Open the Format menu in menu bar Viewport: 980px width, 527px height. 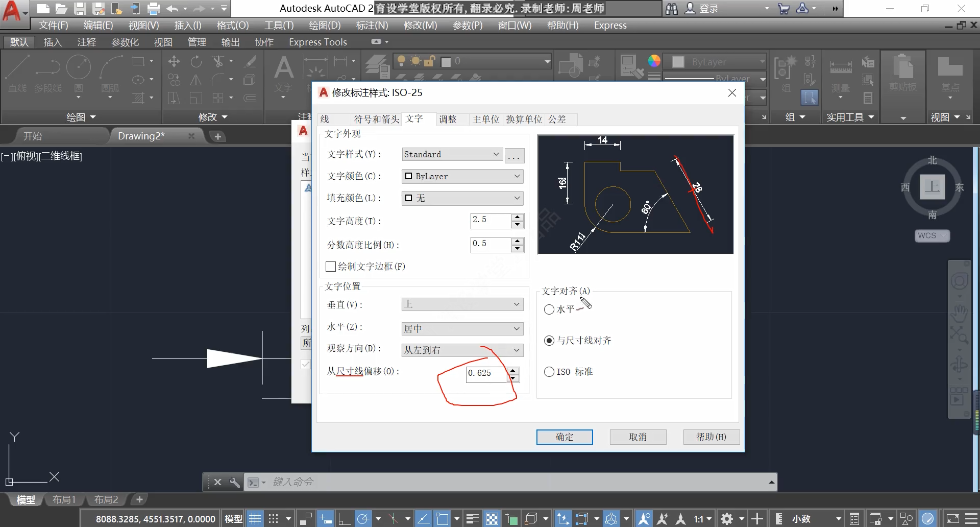click(232, 26)
